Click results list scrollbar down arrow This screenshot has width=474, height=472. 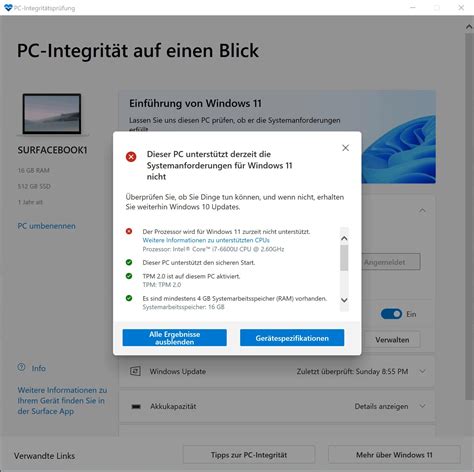(x=344, y=300)
